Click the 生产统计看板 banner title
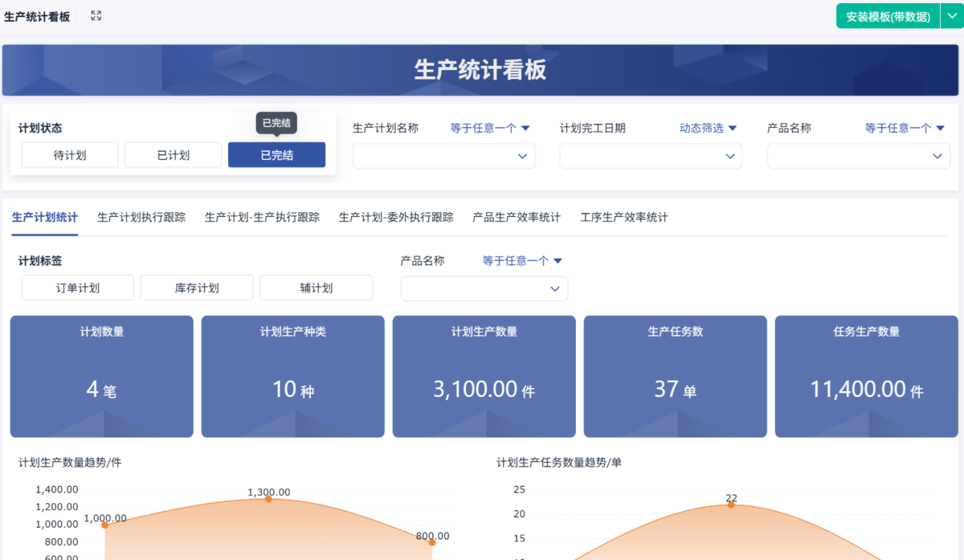The image size is (964, 560). pyautogui.click(x=480, y=70)
